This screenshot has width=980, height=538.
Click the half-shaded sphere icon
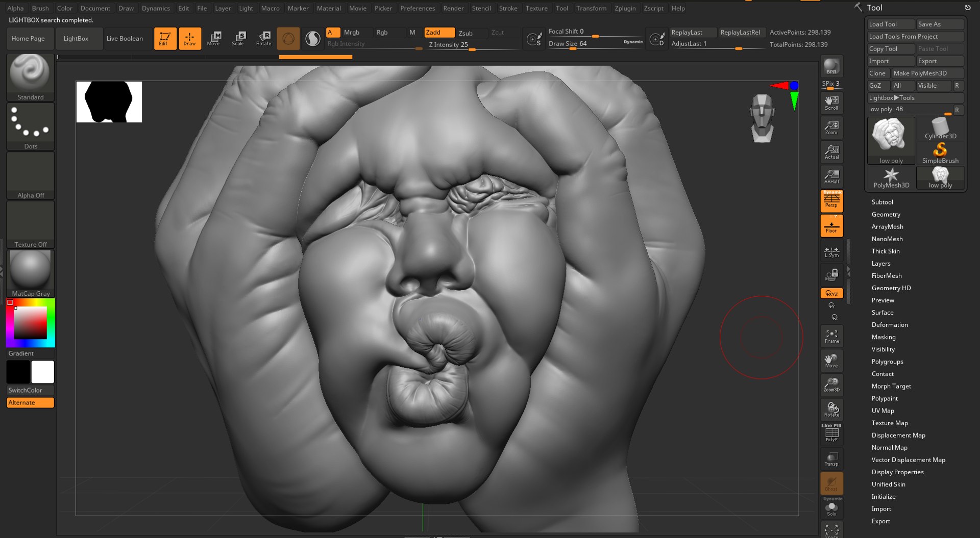[313, 38]
